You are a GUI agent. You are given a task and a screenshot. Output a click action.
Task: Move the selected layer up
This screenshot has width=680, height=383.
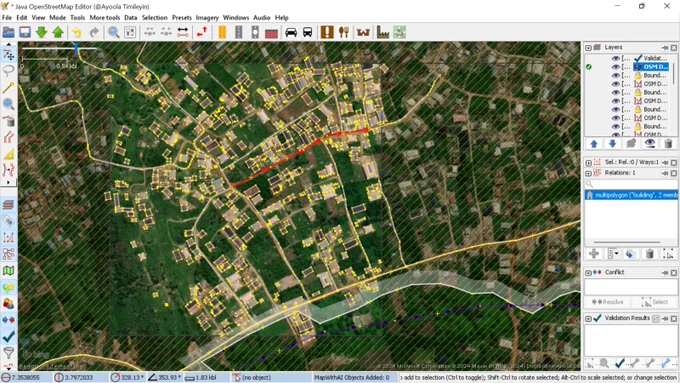point(594,144)
